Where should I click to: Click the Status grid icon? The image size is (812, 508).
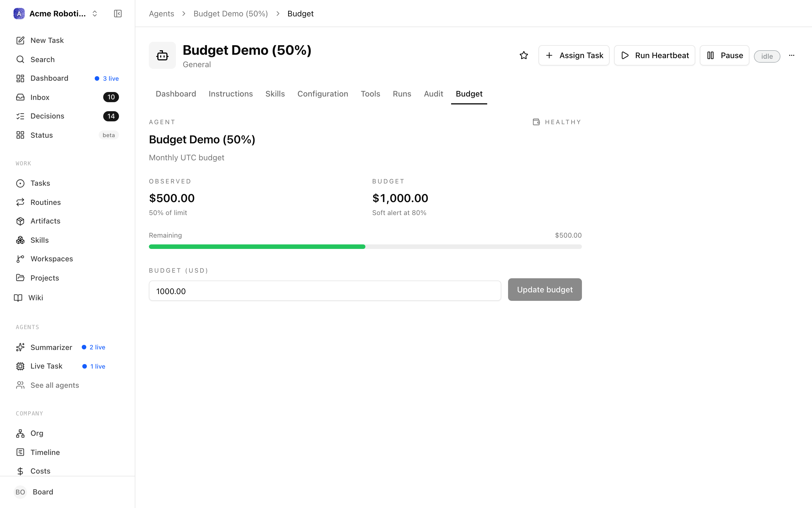[x=21, y=135]
